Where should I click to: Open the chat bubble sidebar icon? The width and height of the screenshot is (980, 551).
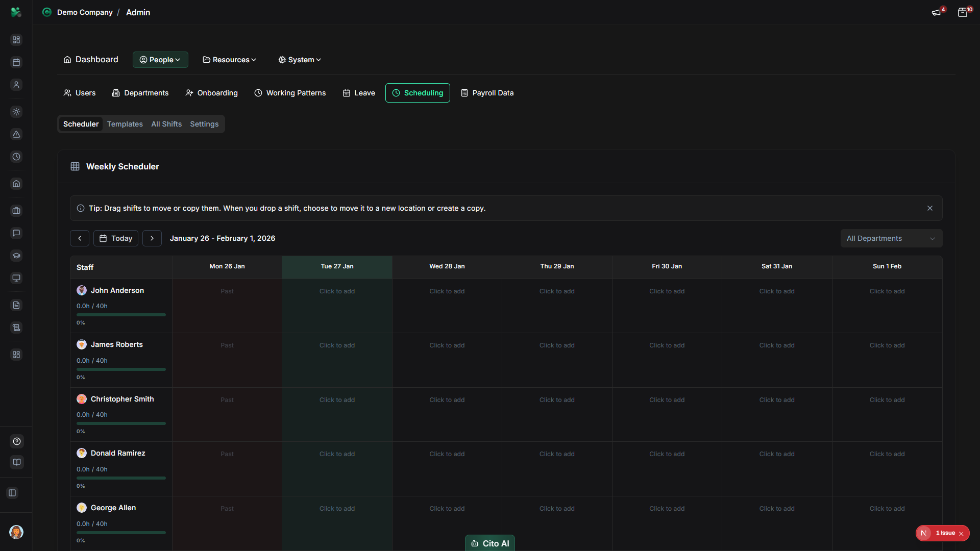pyautogui.click(x=16, y=233)
